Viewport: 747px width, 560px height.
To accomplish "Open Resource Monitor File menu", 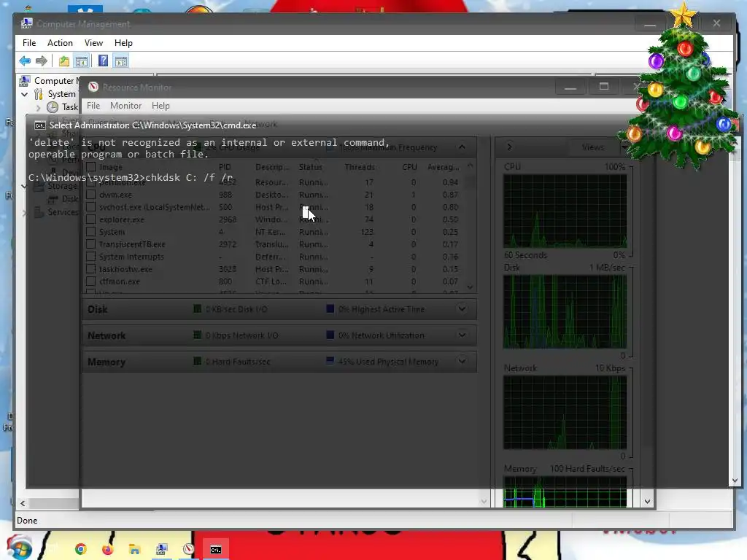I will coord(93,106).
